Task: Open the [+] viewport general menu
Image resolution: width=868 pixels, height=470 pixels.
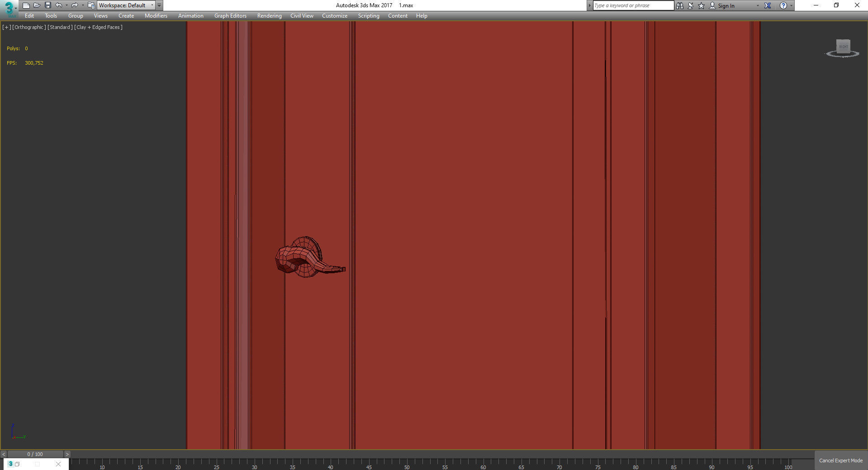Action: point(6,27)
